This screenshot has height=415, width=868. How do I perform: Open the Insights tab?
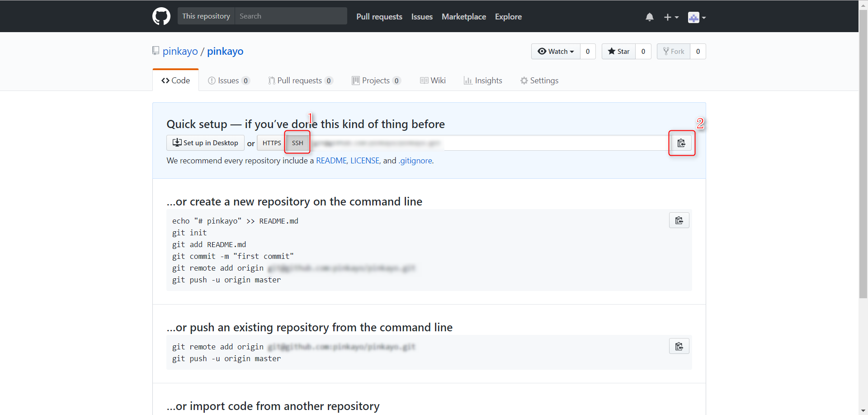point(483,81)
